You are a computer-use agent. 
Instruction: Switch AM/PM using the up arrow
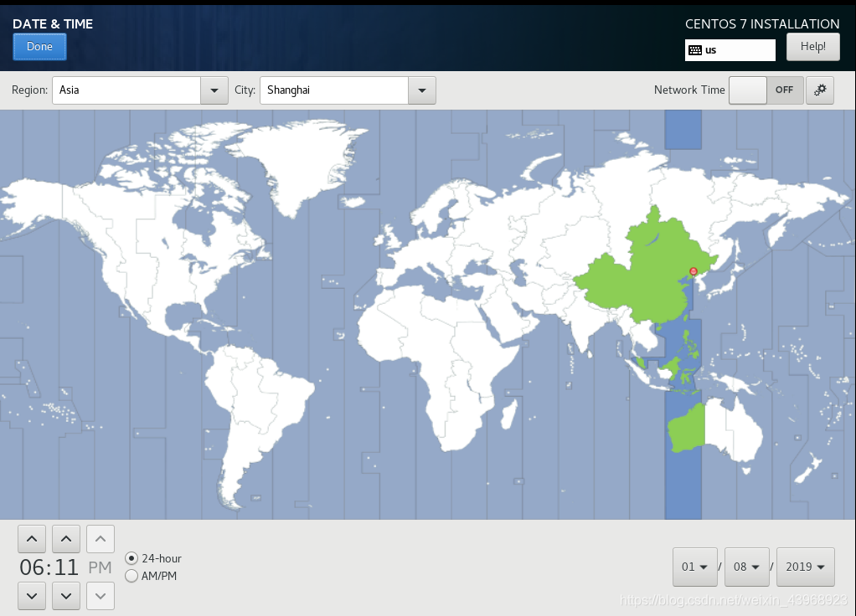click(101, 539)
